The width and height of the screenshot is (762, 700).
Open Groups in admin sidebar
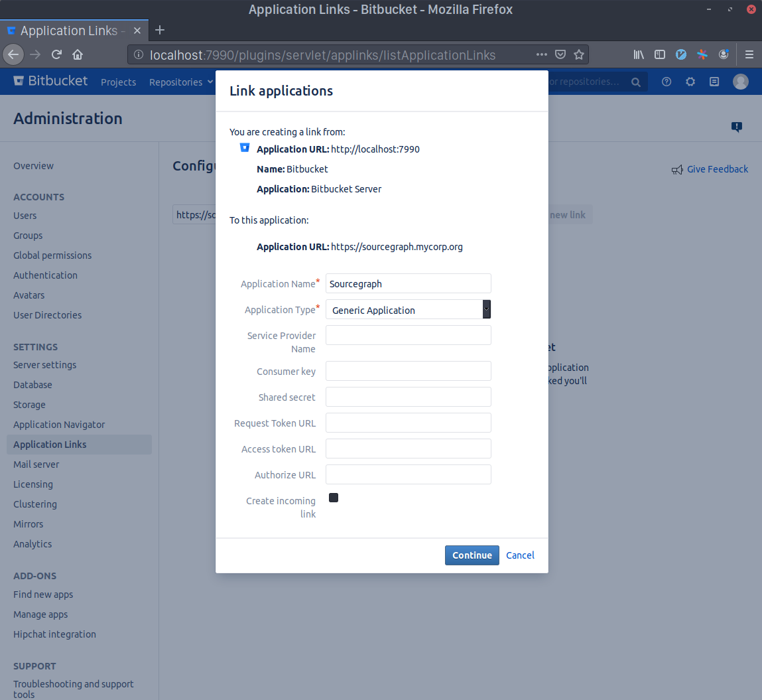point(28,236)
